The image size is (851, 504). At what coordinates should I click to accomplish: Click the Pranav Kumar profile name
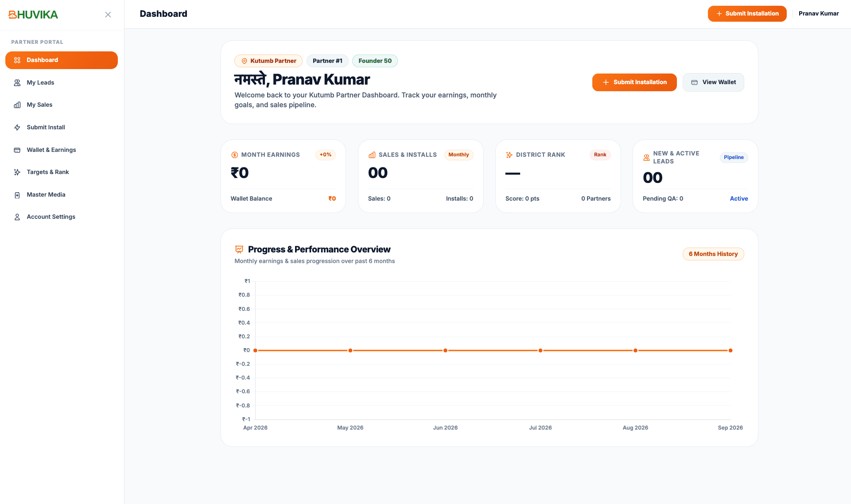(x=819, y=14)
